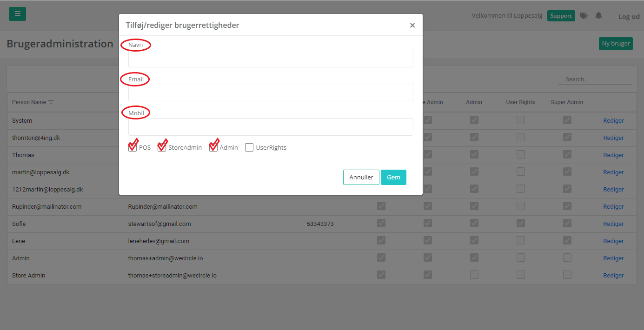
Task: Click the Navn input field
Action: tap(271, 59)
